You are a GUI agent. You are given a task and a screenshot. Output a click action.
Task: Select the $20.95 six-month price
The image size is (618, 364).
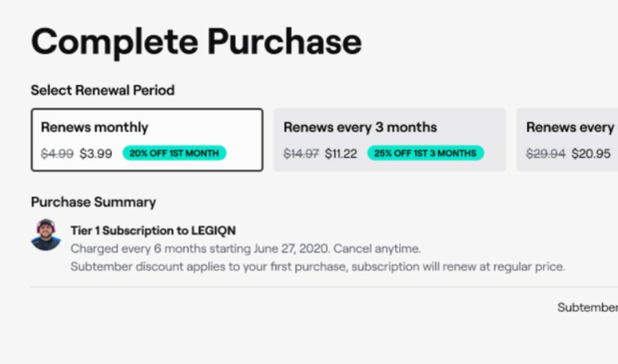click(x=591, y=154)
